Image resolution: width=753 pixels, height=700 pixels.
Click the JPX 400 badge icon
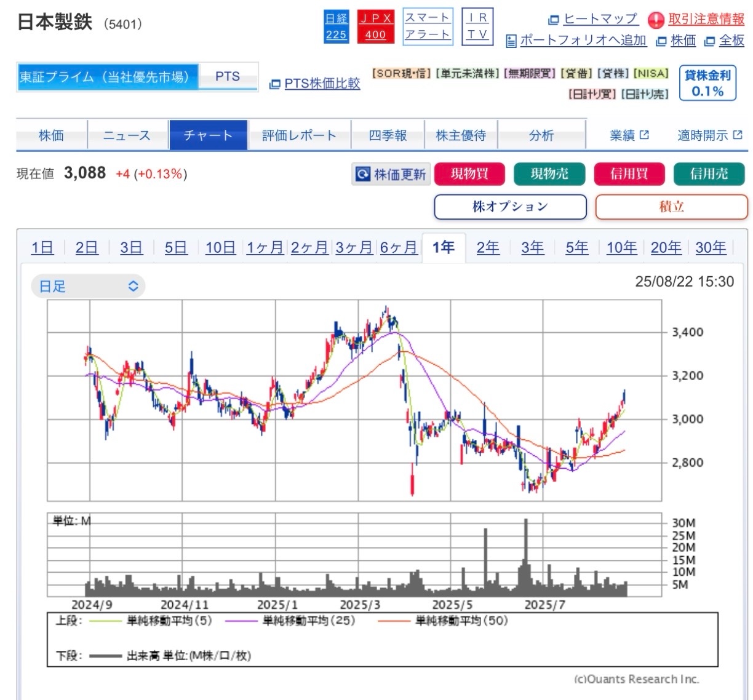pos(375,27)
